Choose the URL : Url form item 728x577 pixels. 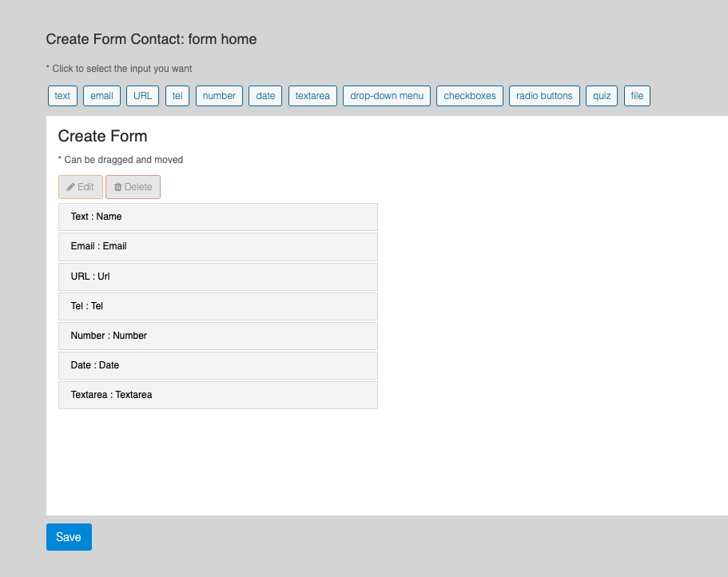(217, 277)
